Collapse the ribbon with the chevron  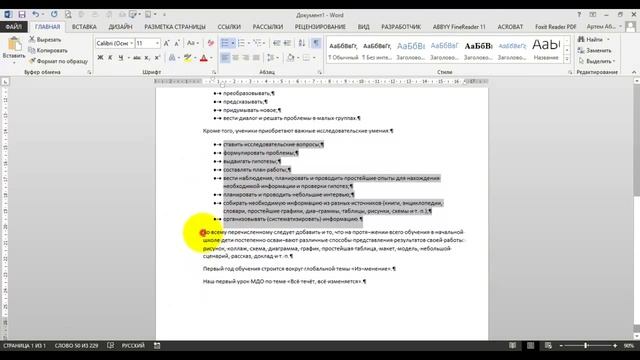click(x=634, y=72)
